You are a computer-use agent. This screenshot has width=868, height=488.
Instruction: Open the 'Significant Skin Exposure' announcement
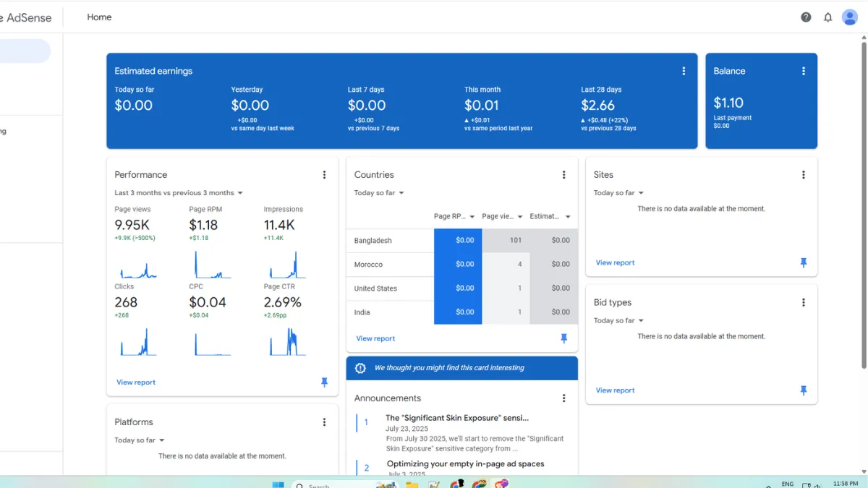click(456, 418)
